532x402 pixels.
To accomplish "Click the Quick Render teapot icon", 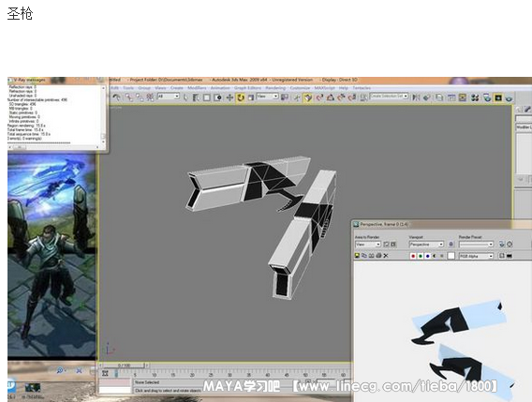I will (x=509, y=97).
